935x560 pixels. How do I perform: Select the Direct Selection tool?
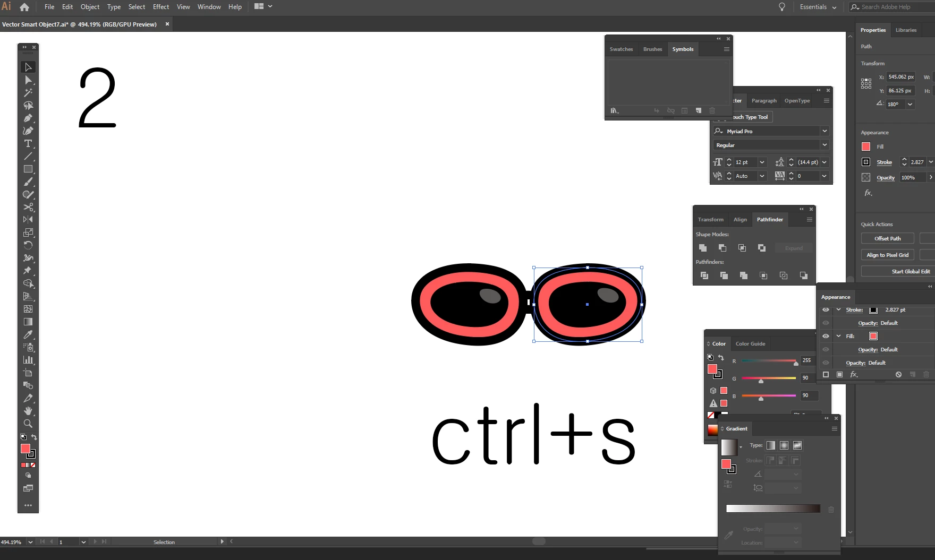coord(28,80)
